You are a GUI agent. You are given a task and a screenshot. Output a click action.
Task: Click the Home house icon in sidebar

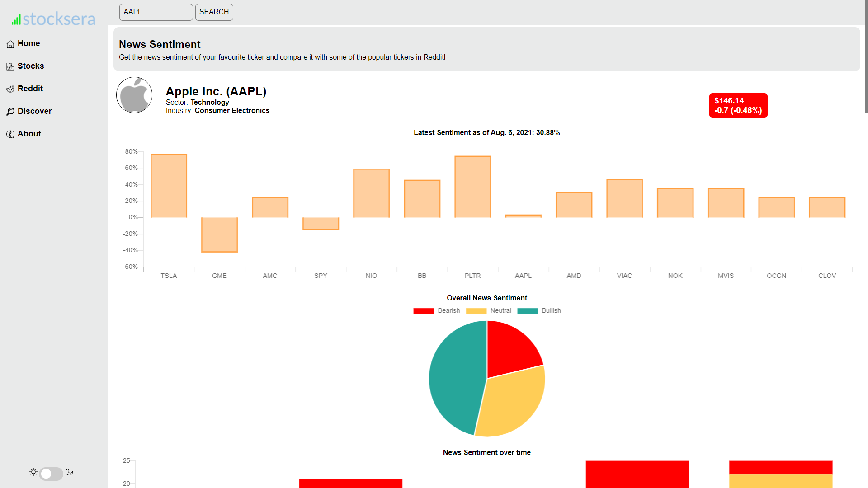10,44
